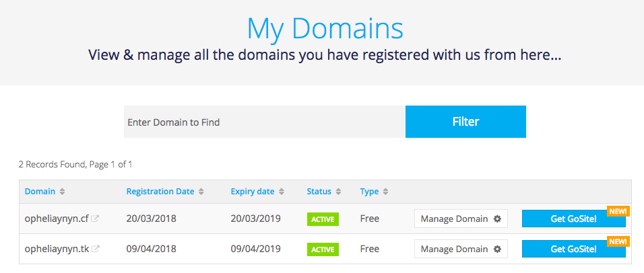Sort table by Domain column header
Screen dimensions: 644x273
(40, 192)
